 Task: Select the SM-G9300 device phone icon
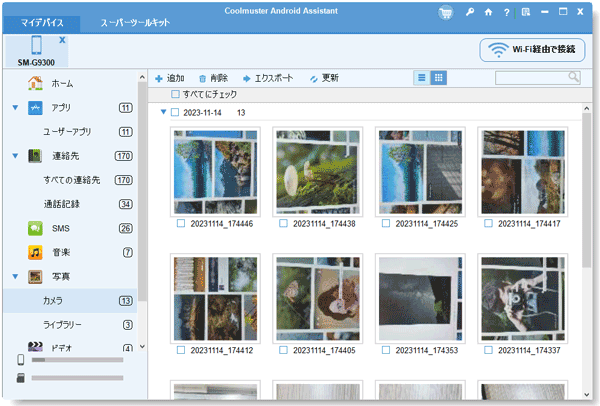[x=36, y=44]
